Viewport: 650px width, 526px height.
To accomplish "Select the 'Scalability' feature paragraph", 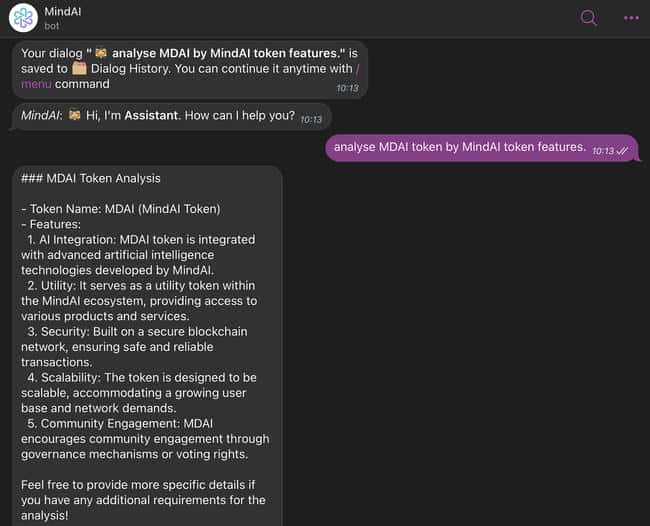I will coord(139,393).
